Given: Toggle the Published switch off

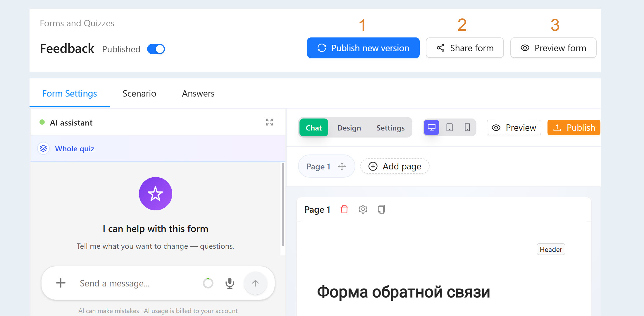Looking at the screenshot, I should tap(156, 49).
